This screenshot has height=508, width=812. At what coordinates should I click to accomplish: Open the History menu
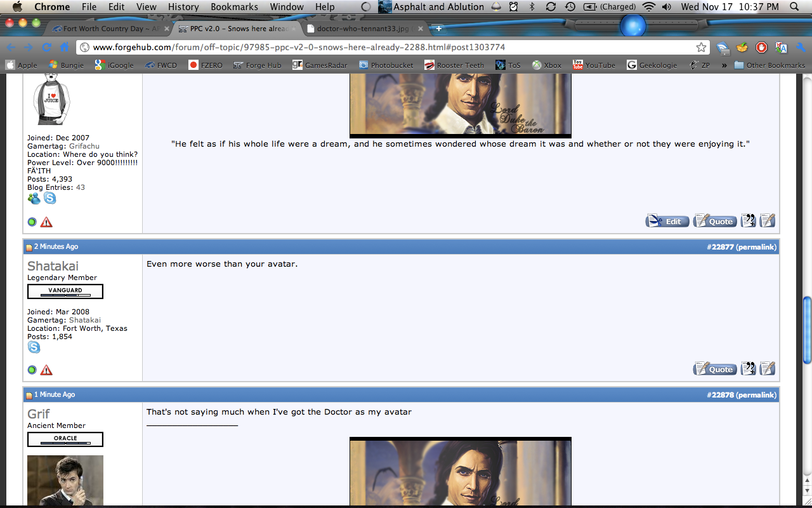pyautogui.click(x=183, y=7)
